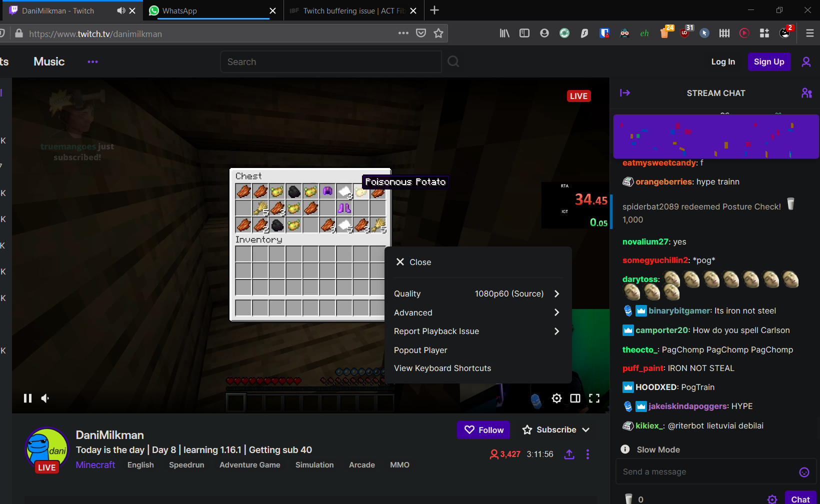Image resolution: width=820 pixels, height=504 pixels.
Task: Mute the DaniMilkman tab audio
Action: pos(121,10)
